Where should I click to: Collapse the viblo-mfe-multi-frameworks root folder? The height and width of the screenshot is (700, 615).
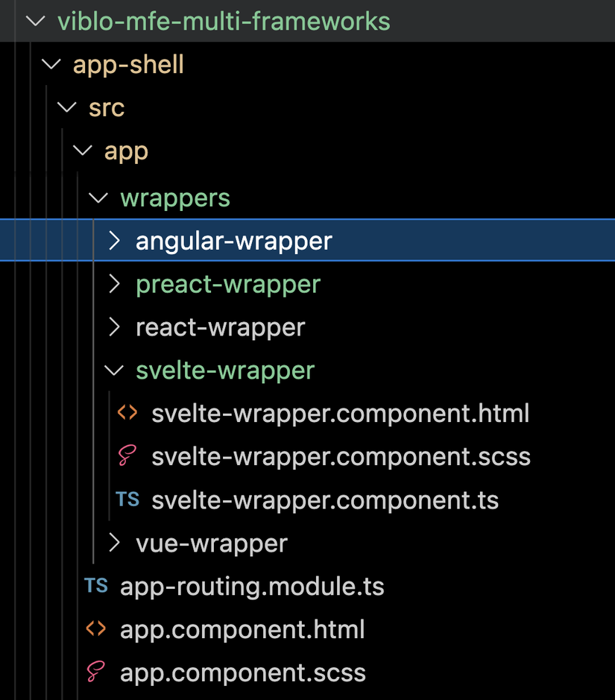pos(35,22)
